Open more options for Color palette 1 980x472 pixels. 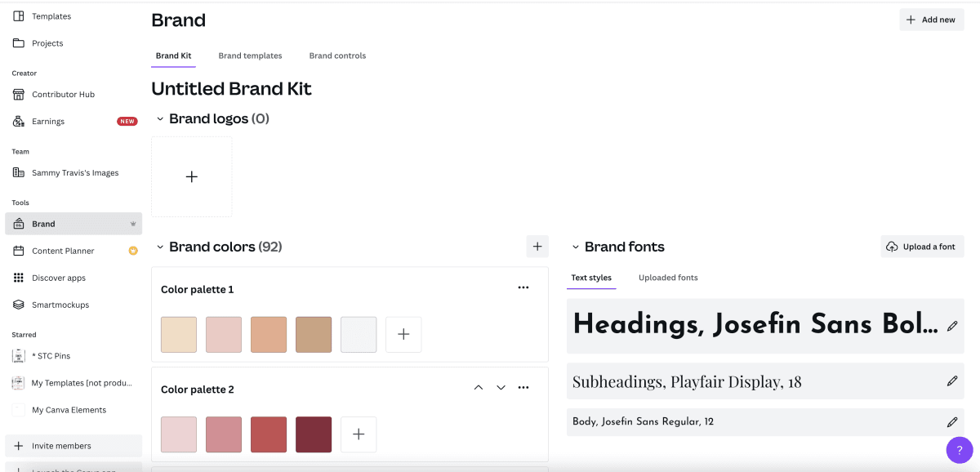point(523,287)
